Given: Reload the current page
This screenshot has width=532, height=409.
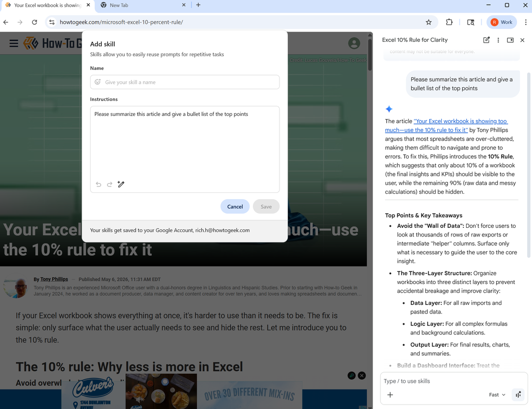Looking at the screenshot, I should pyautogui.click(x=34, y=22).
